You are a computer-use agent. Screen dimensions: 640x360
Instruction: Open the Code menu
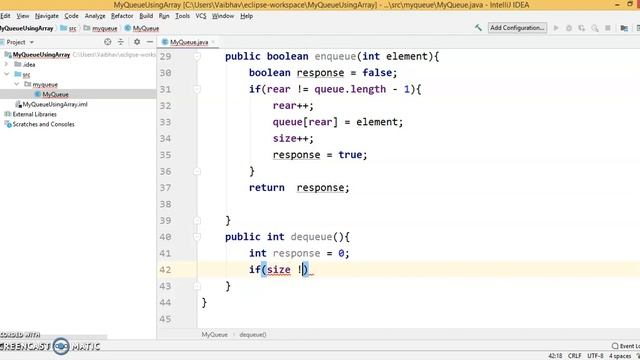pos(71,16)
